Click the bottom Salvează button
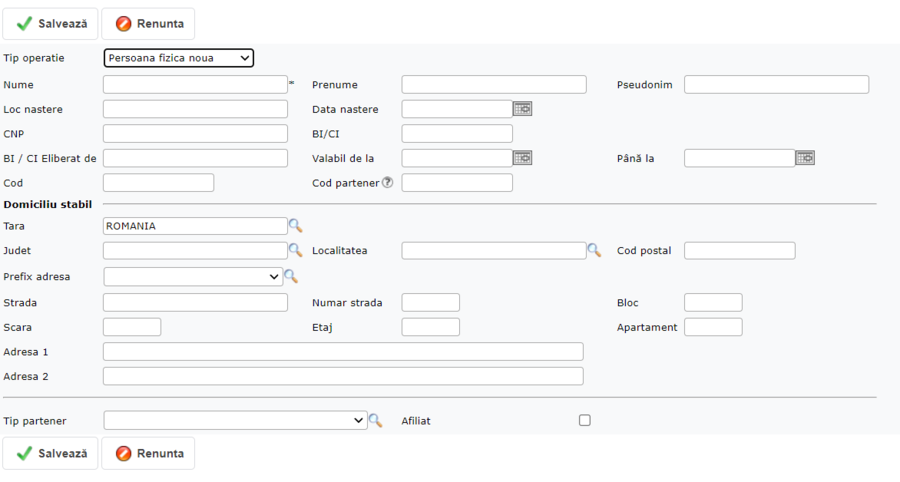 click(50, 453)
